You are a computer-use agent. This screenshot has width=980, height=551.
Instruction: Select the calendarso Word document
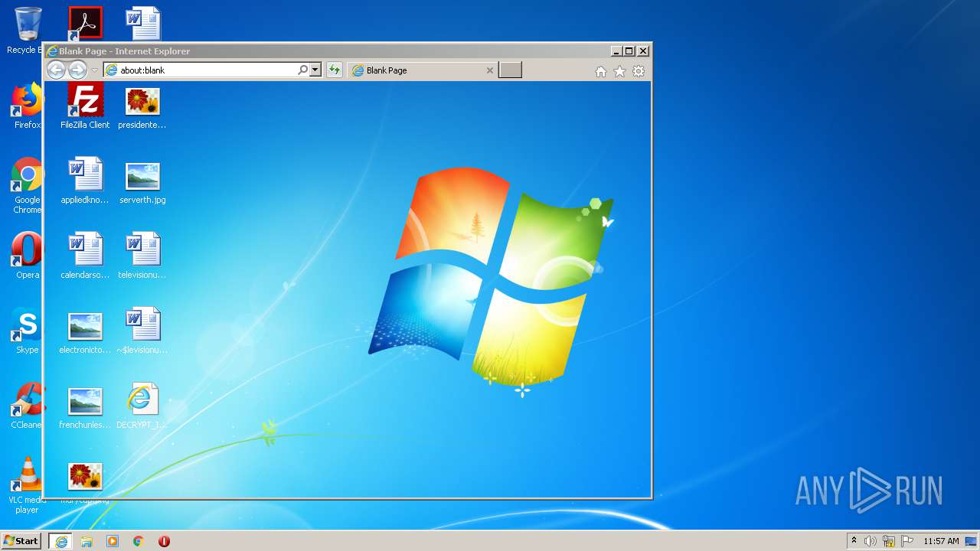85,256
